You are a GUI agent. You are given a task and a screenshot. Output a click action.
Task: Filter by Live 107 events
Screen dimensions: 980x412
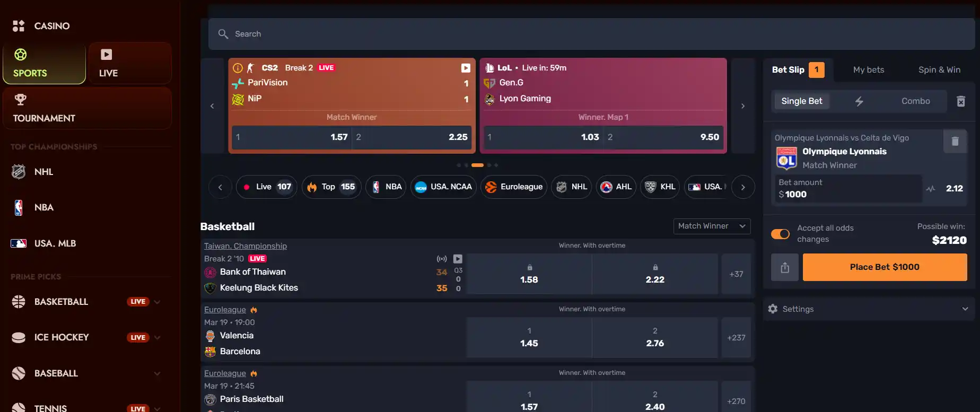267,187
